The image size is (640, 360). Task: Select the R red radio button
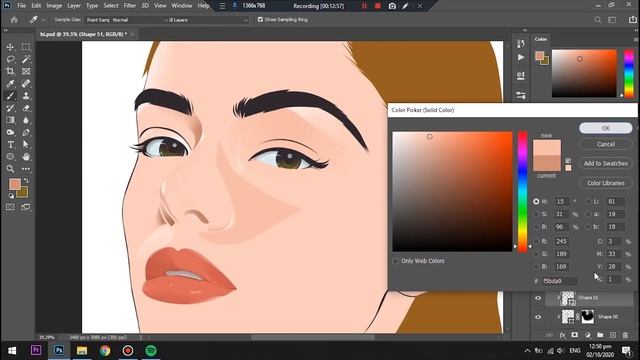(536, 242)
